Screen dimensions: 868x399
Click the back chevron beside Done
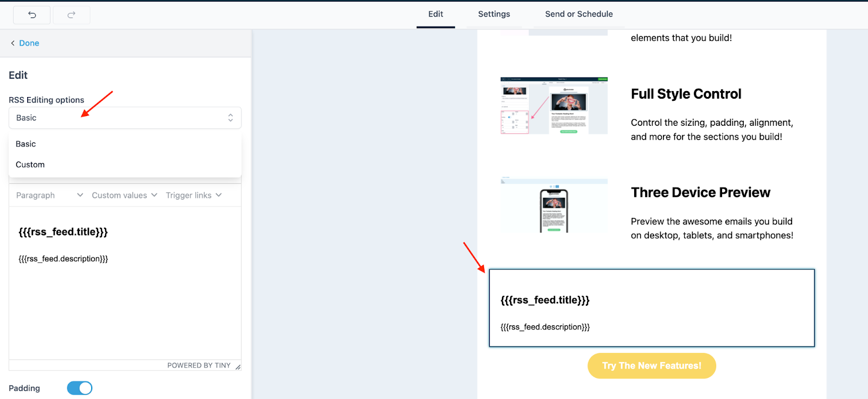12,43
